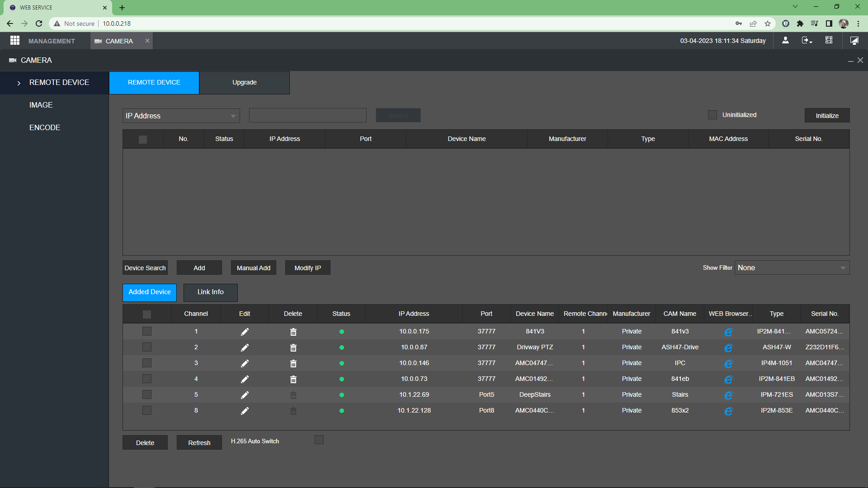Open a new browser tab
This screenshot has width=868, height=488.
pyautogui.click(x=122, y=7)
